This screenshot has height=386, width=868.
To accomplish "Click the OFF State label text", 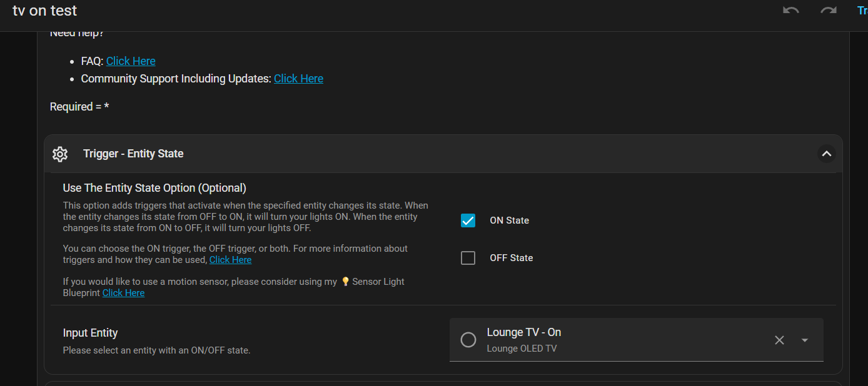I will tap(511, 258).
